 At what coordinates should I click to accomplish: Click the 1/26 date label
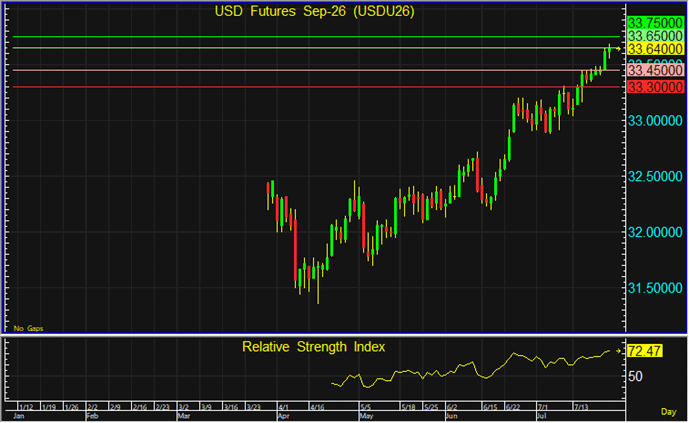click(72, 407)
